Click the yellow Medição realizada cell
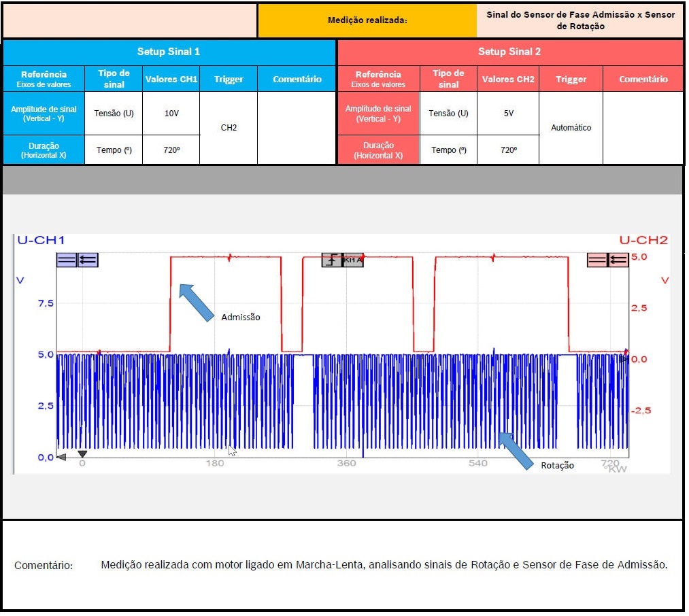Image resolution: width=689 pixels, height=616 pixels. point(367,20)
